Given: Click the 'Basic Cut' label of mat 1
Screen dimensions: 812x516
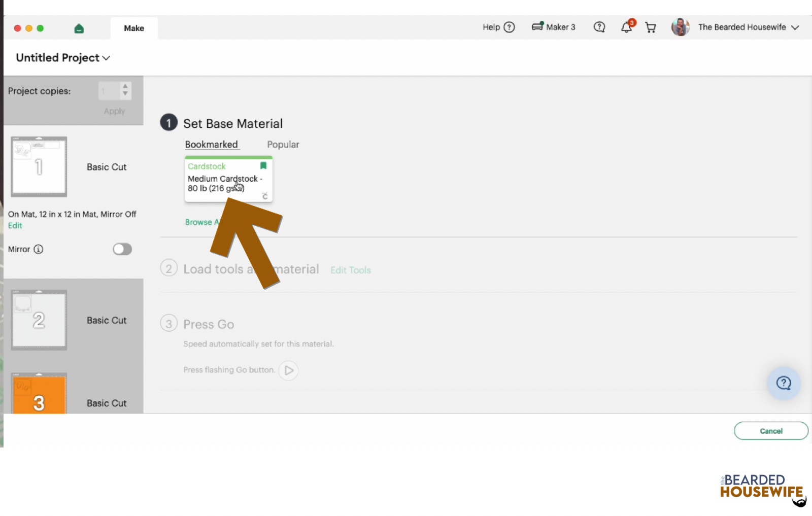Looking at the screenshot, I should tap(107, 167).
